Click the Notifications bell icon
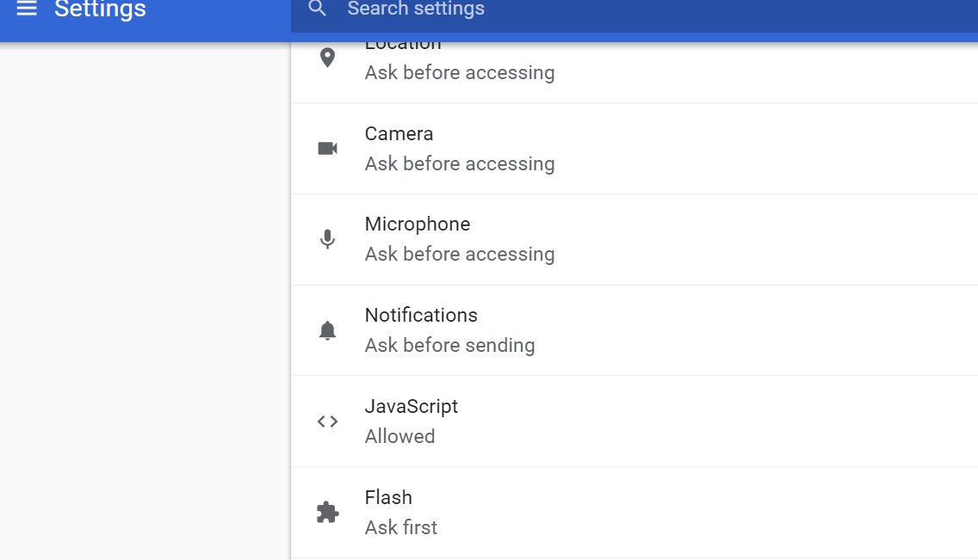This screenshot has width=978, height=560. 327,330
